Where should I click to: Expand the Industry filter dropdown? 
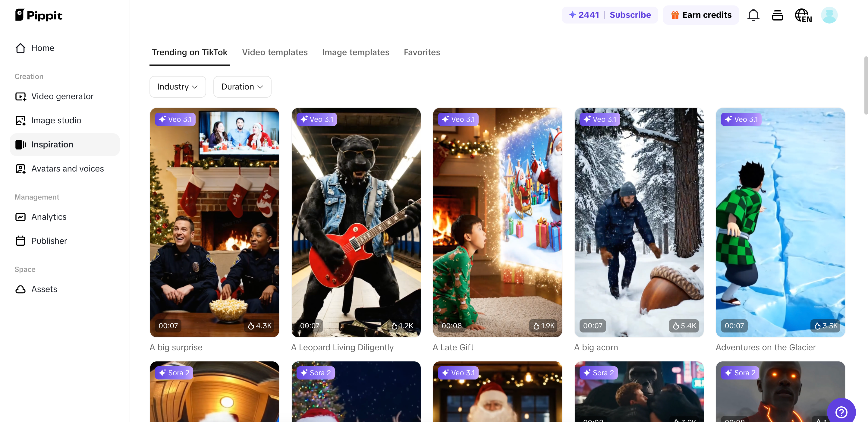[x=178, y=87]
